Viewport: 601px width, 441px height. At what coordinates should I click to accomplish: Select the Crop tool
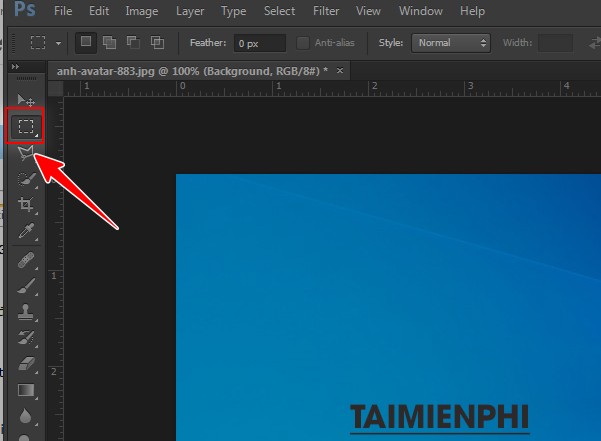26,205
